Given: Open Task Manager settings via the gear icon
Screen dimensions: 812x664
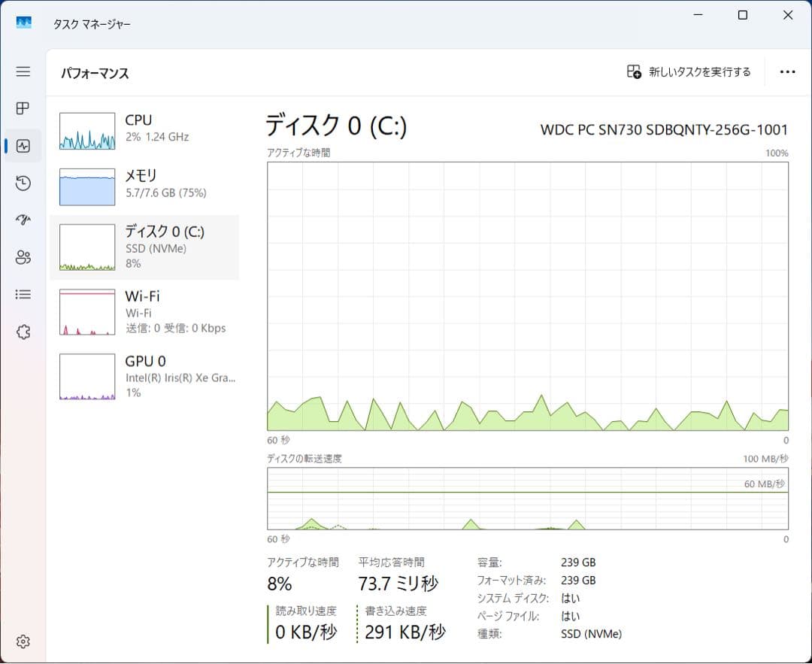Looking at the screenshot, I should [23, 641].
